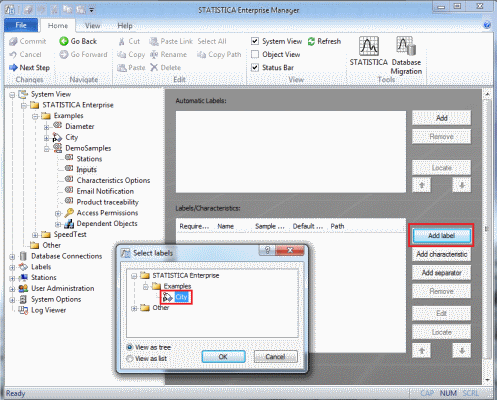Click the Go Back green arrow icon
This screenshot has height=400, width=497.
pyautogui.click(x=64, y=41)
